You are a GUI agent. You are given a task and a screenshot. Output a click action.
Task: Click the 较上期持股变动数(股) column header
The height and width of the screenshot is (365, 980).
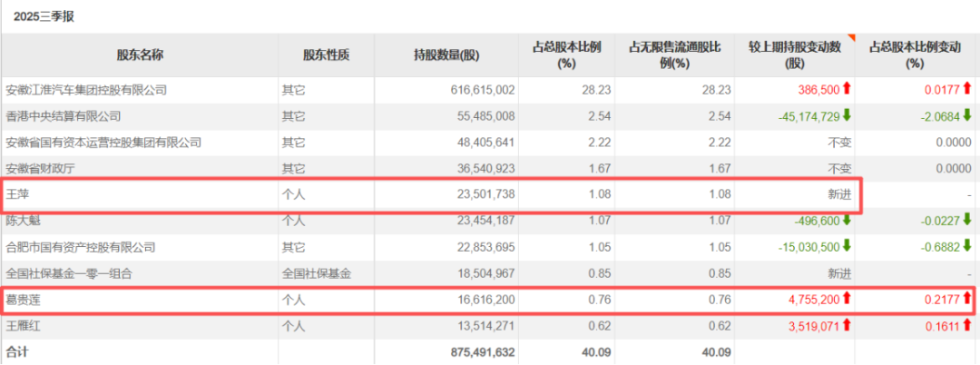click(x=794, y=55)
